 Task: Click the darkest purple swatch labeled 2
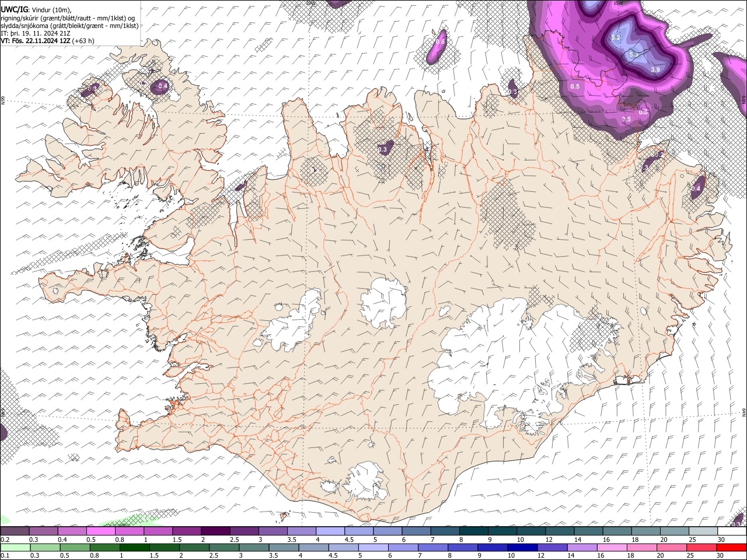[x=215, y=531]
